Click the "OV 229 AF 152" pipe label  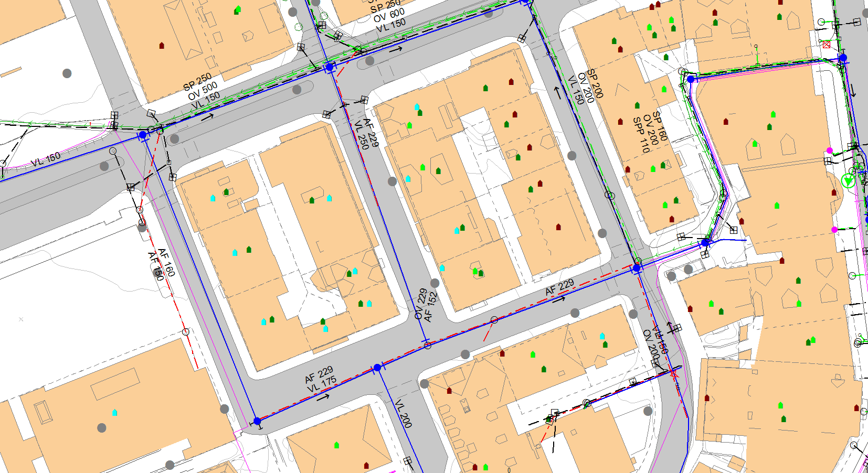pyautogui.click(x=426, y=305)
